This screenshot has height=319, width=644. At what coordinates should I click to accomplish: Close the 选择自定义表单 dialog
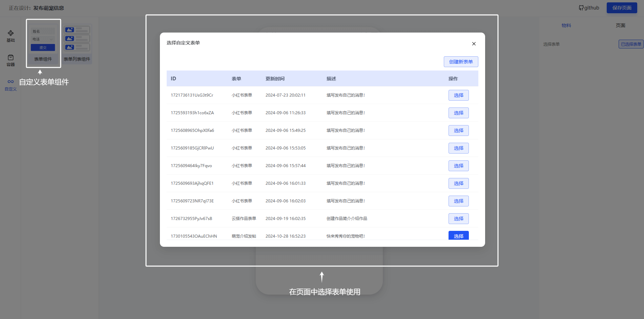[x=474, y=44]
